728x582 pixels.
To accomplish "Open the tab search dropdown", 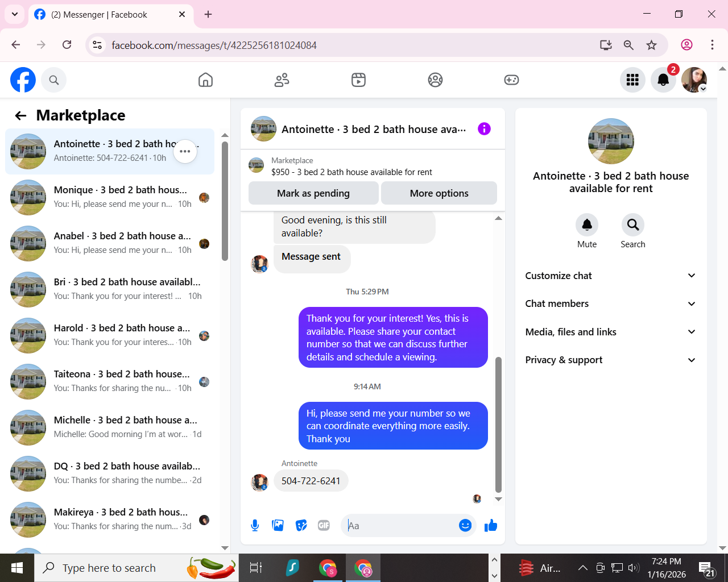I will point(15,14).
